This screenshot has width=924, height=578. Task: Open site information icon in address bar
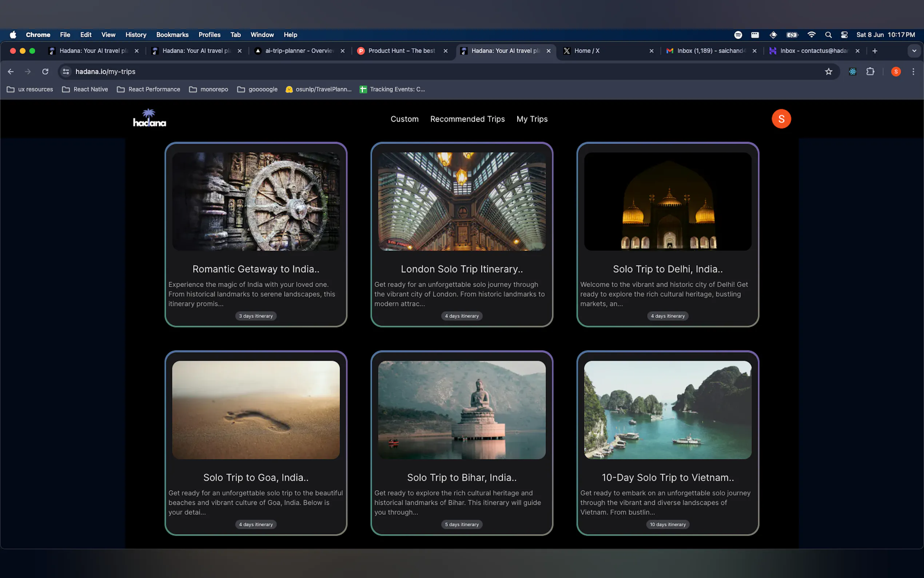66,71
